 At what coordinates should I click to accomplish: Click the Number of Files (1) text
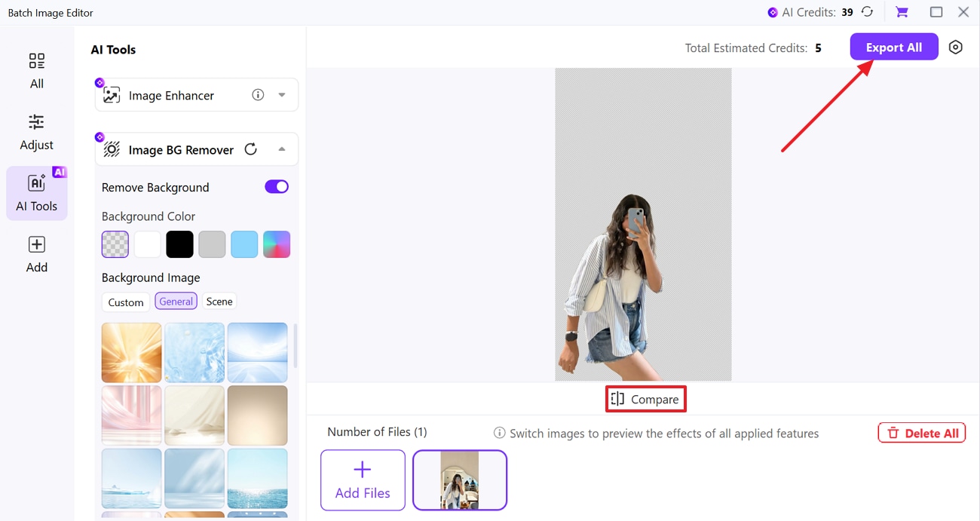377,432
